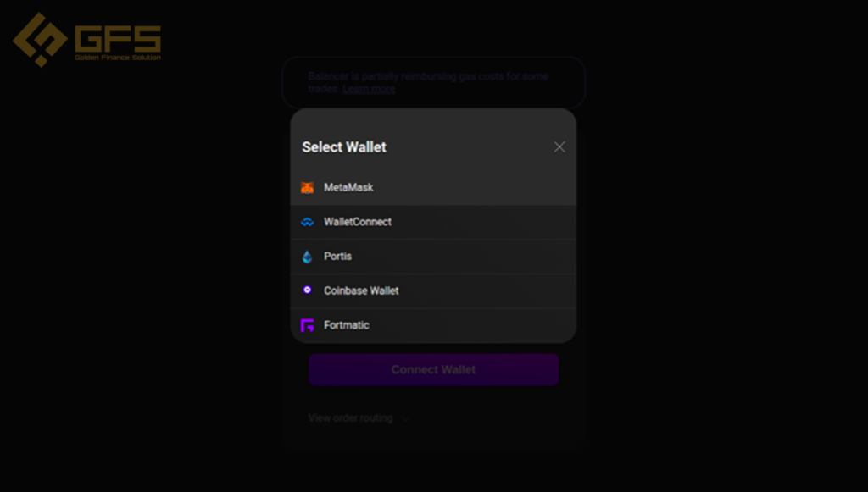The image size is (868, 492).
Task: Click the WalletConnect blue wave icon
Action: point(307,222)
